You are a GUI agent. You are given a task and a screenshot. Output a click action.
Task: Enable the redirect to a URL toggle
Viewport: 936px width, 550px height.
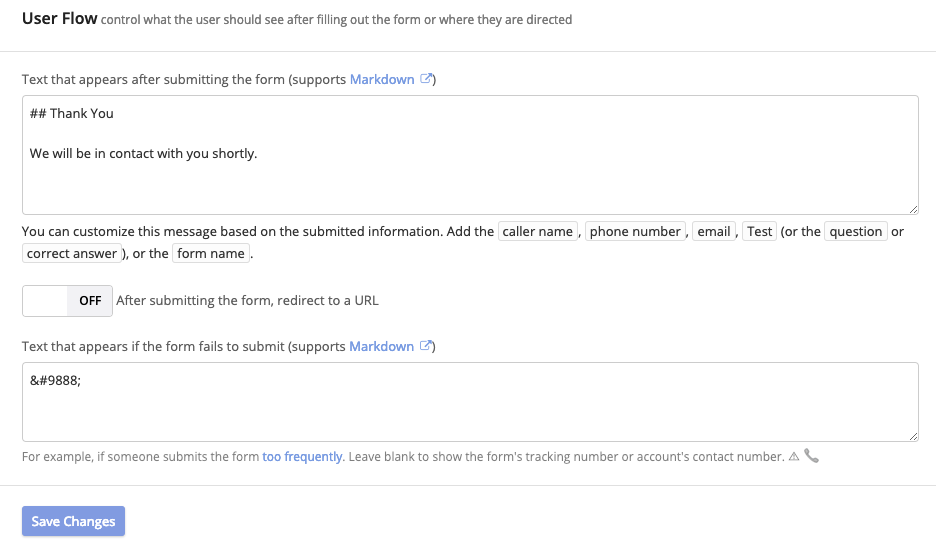point(67,300)
